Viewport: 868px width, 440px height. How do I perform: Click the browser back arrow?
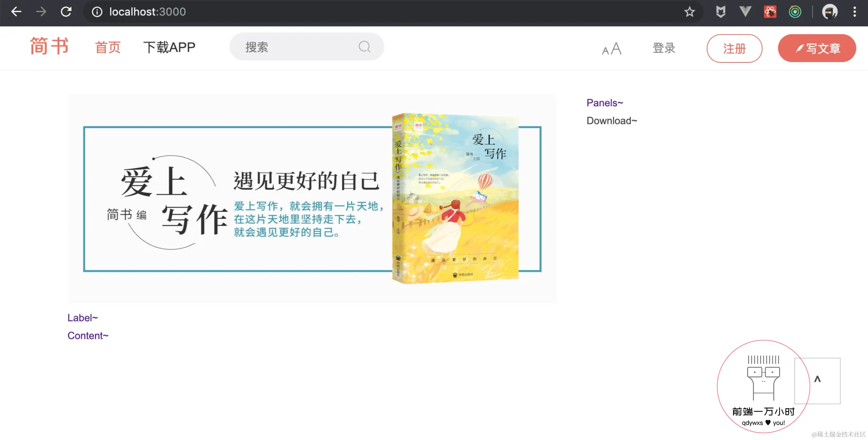pyautogui.click(x=16, y=12)
